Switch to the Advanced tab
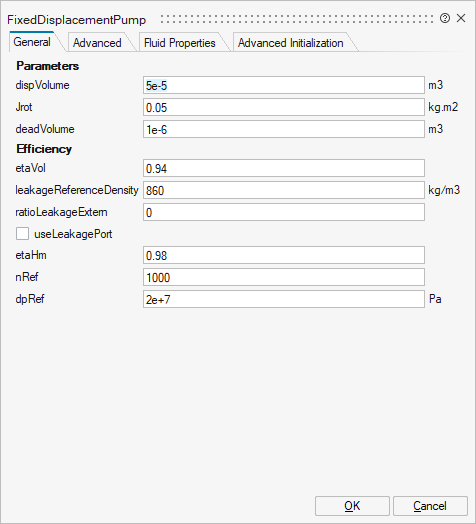The height and width of the screenshot is (524, 476). [x=97, y=43]
